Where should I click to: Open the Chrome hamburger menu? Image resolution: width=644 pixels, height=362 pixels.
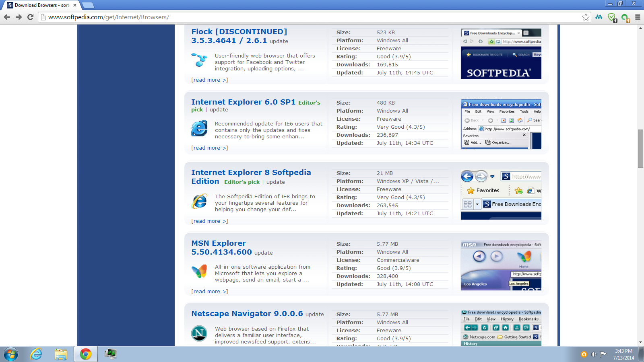point(638,17)
